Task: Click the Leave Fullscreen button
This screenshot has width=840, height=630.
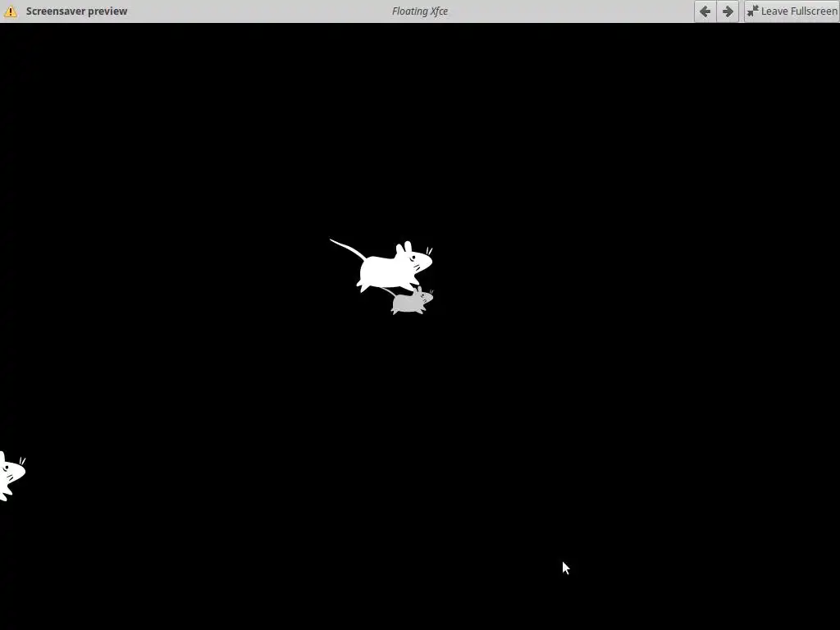Action: coord(792,11)
